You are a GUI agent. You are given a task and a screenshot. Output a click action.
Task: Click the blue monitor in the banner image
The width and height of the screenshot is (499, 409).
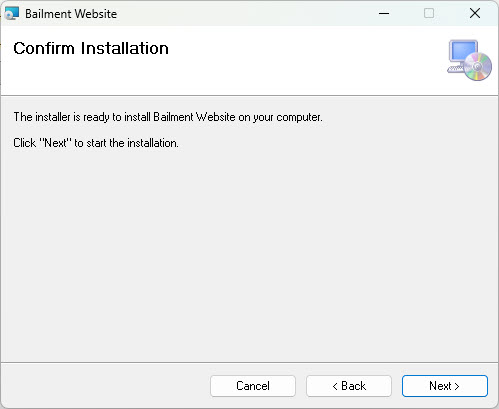[x=463, y=51]
